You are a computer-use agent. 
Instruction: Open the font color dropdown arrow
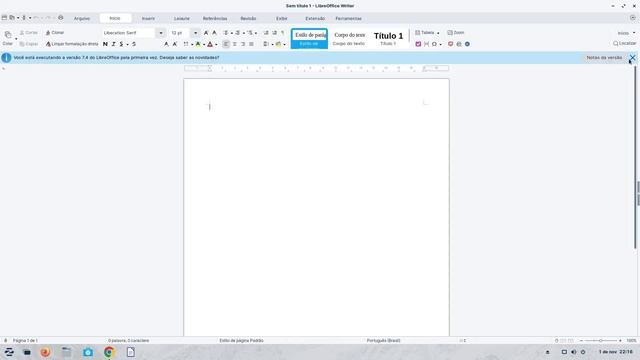pos(216,44)
